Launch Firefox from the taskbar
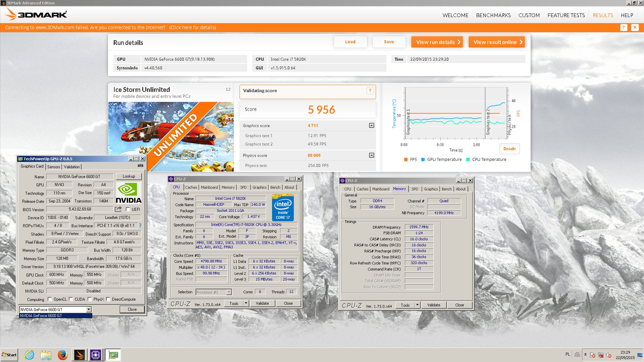Image resolution: width=644 pixels, height=362 pixels. click(62, 355)
